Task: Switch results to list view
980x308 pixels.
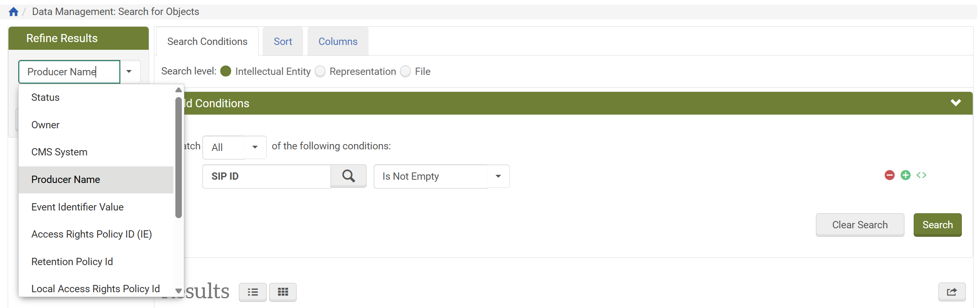Action: pyautogui.click(x=253, y=292)
